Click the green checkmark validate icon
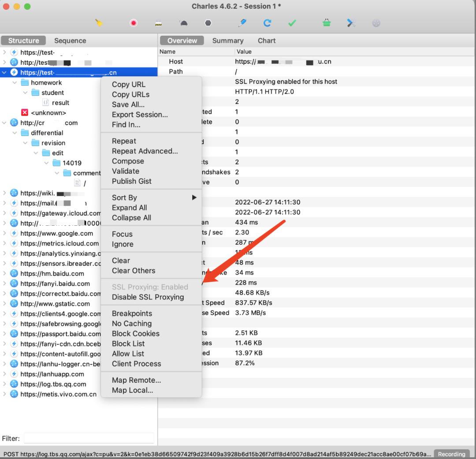The image size is (476, 459). 292,23
